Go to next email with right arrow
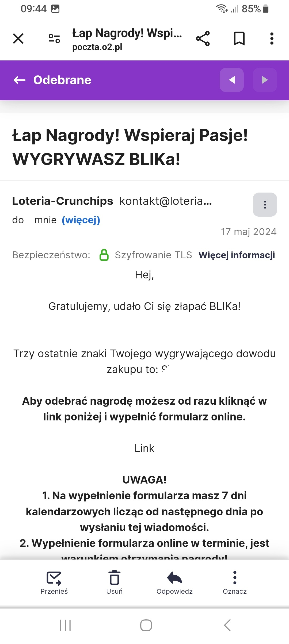289x644 pixels. tap(265, 80)
